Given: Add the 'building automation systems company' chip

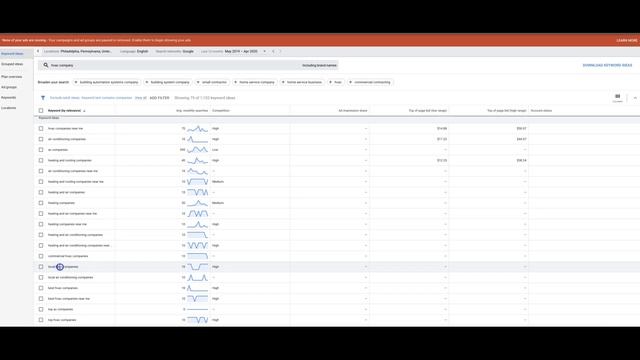Looking at the screenshot, I should point(107,82).
